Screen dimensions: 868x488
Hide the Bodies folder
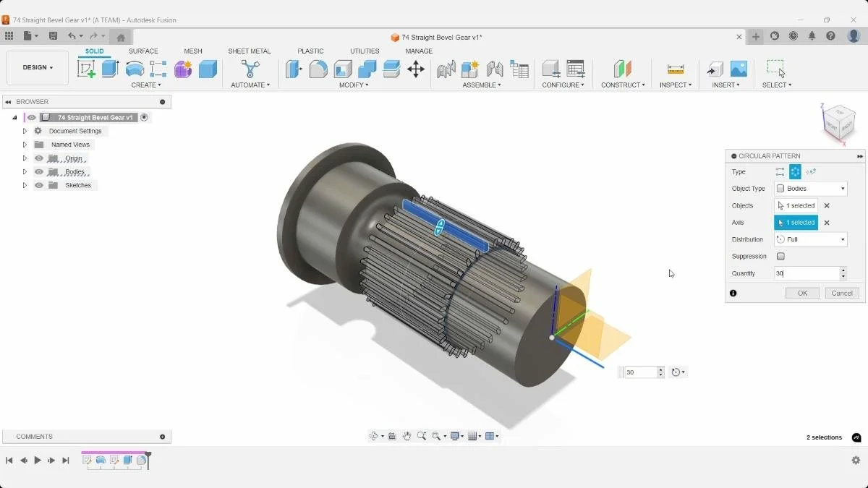pyautogui.click(x=39, y=172)
